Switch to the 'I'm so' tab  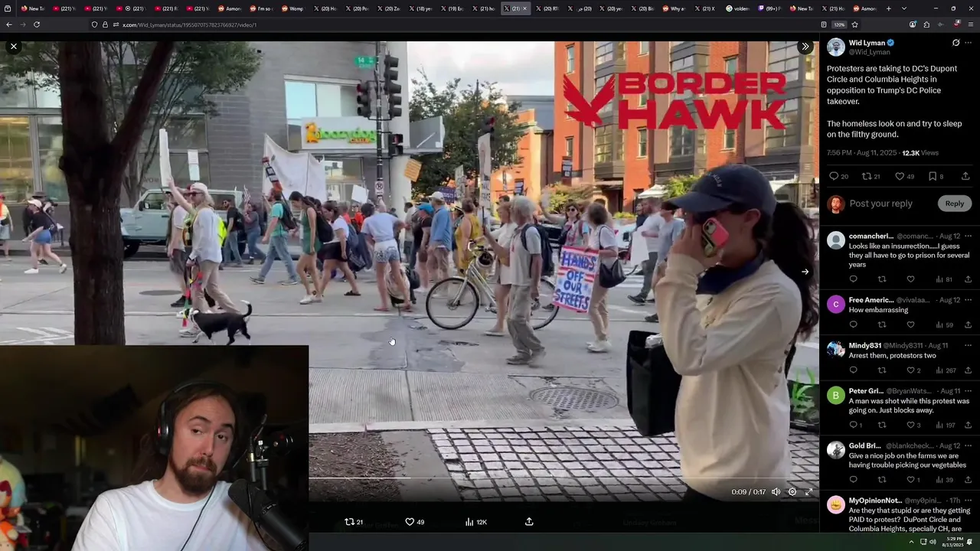point(260,8)
